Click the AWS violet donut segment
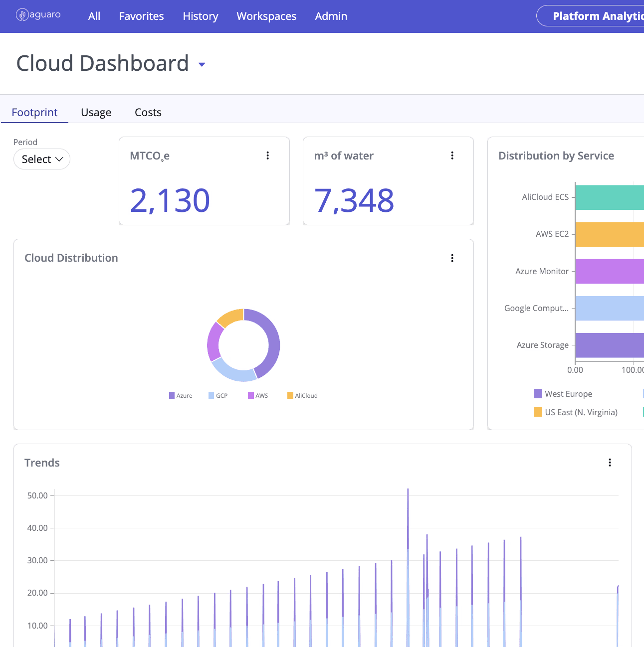The height and width of the screenshot is (647, 644). click(214, 341)
